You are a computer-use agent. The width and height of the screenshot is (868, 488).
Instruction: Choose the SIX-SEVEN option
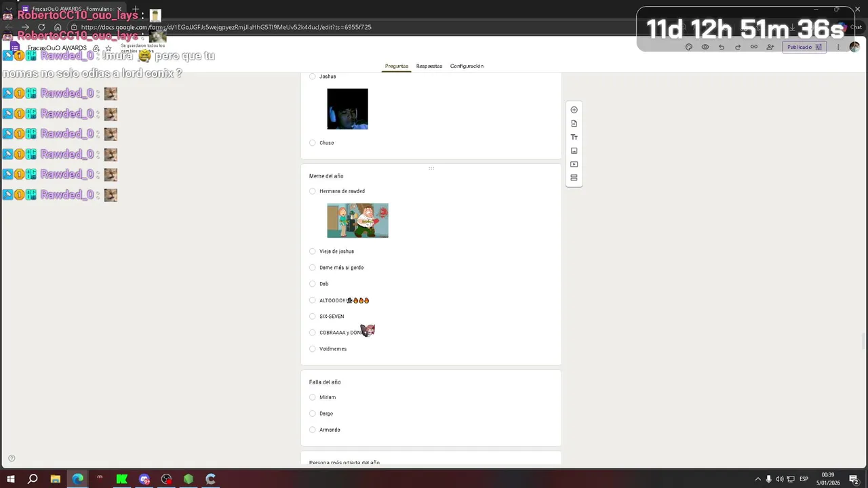click(x=313, y=317)
